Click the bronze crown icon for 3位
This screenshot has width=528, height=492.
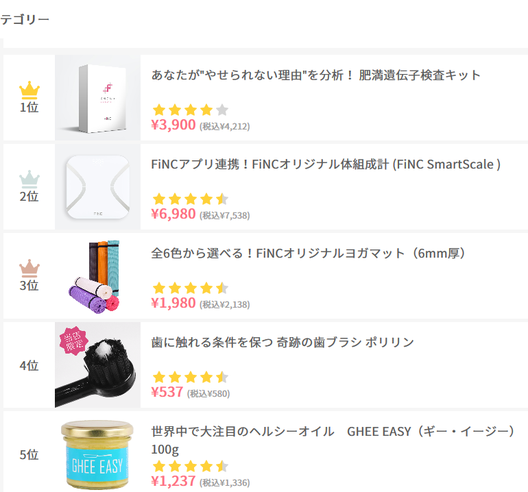29,268
